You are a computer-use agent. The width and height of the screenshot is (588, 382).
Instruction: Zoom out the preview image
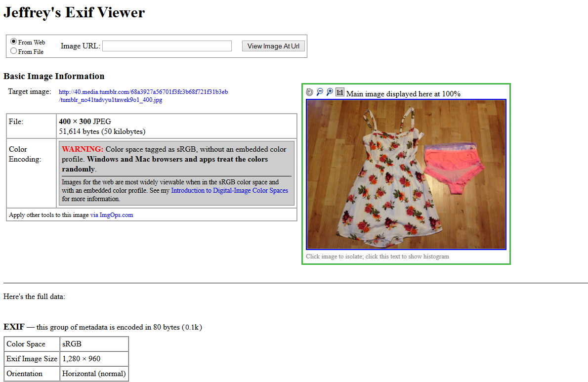point(320,92)
